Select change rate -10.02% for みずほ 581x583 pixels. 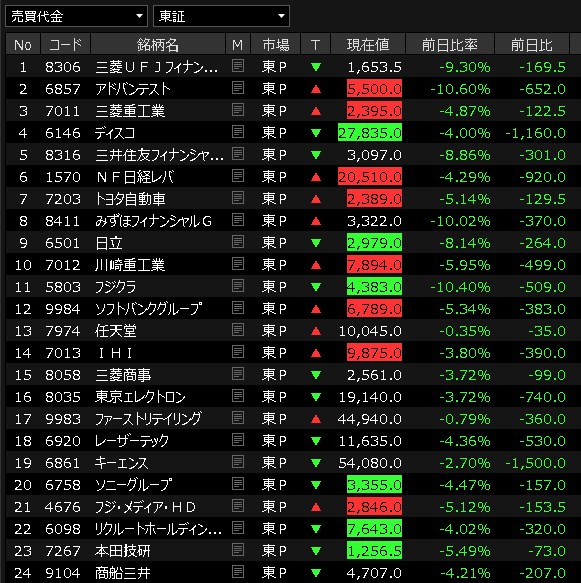pyautogui.click(x=460, y=221)
